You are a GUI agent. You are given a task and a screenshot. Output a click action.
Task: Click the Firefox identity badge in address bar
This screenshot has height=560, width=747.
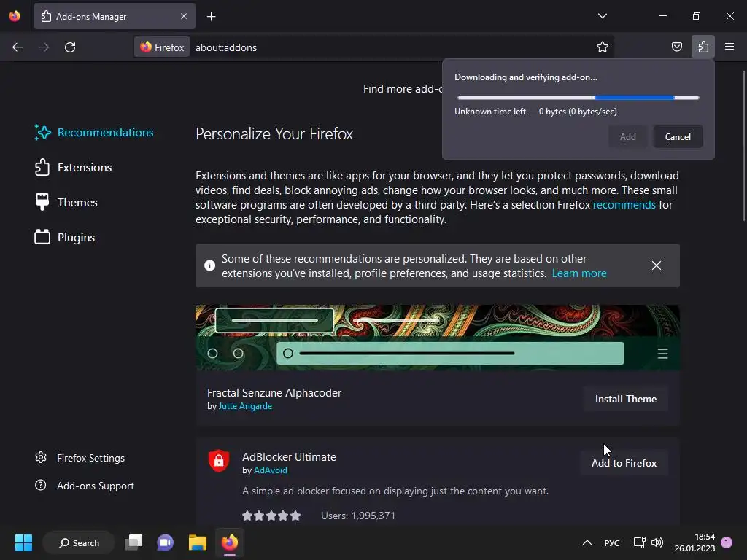[x=162, y=47]
